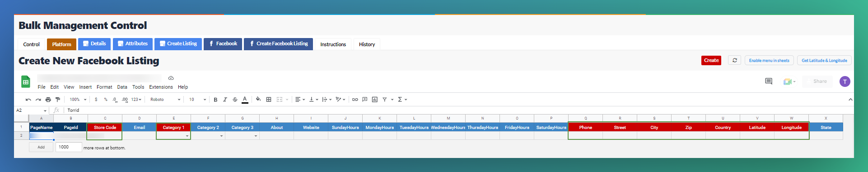Click Enable menu in sheets
The height and width of the screenshot is (172, 868).
769,60
